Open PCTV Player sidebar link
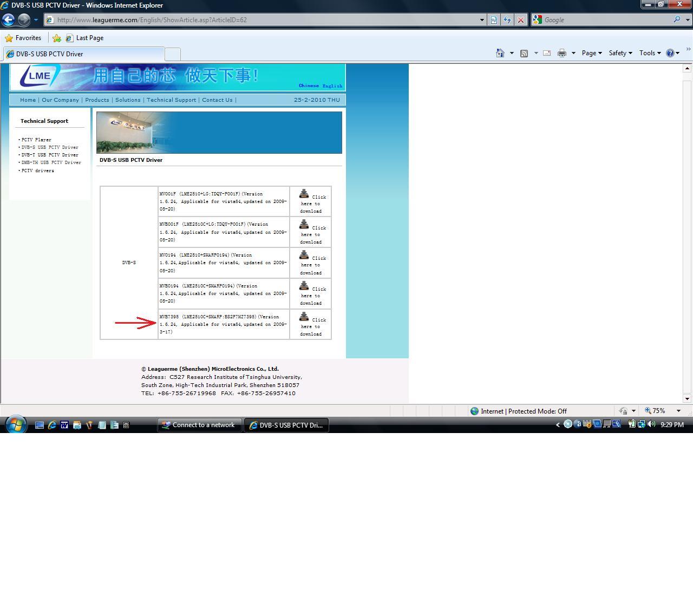This screenshot has height=616, width=693. pos(36,140)
